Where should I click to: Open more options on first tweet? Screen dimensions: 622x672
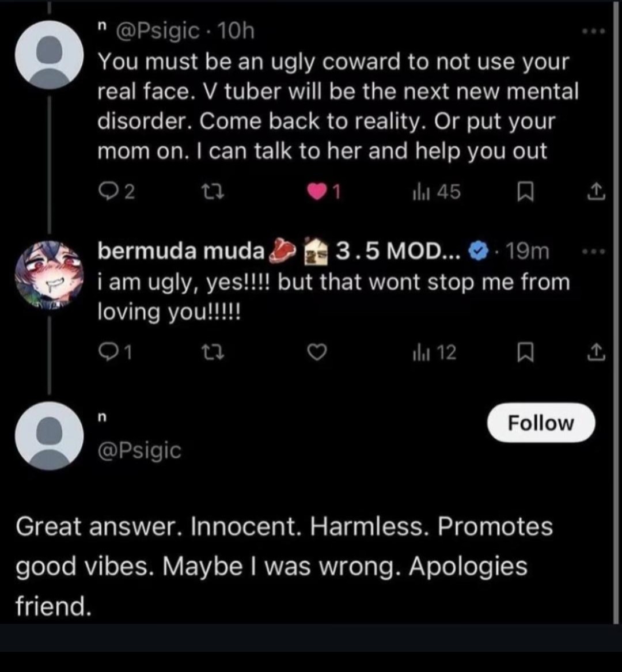[593, 32]
